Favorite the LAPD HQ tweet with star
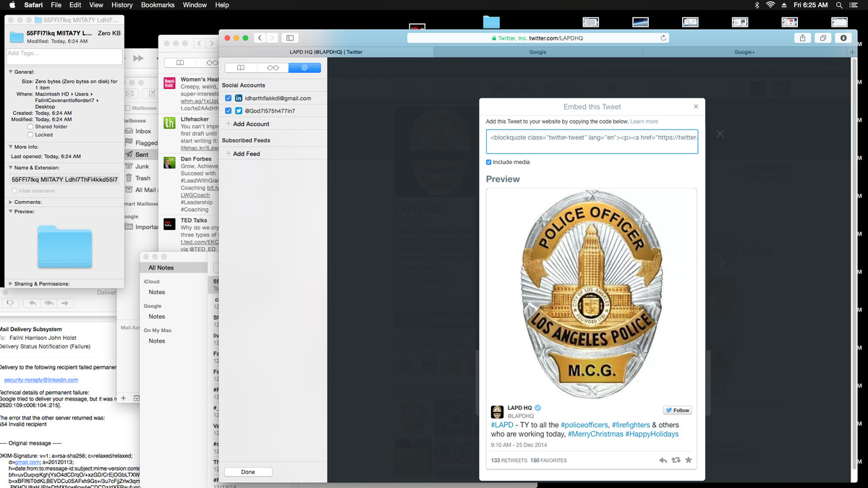Screen dimensions: 868x488 pos(689,460)
